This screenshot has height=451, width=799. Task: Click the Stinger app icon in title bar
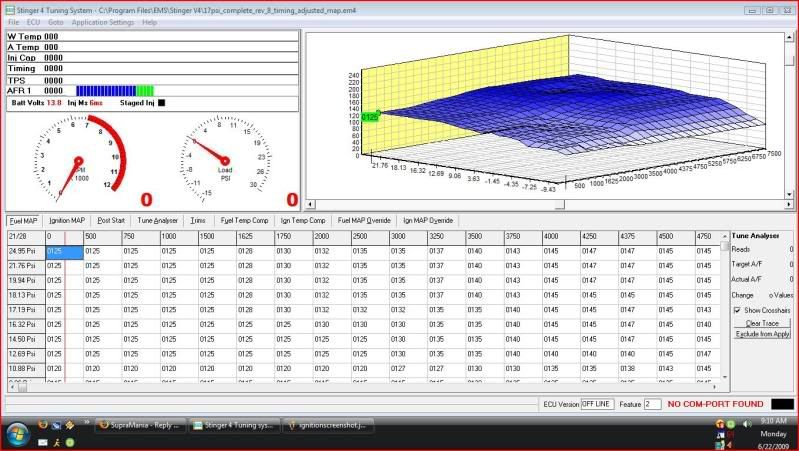pyautogui.click(x=10, y=10)
